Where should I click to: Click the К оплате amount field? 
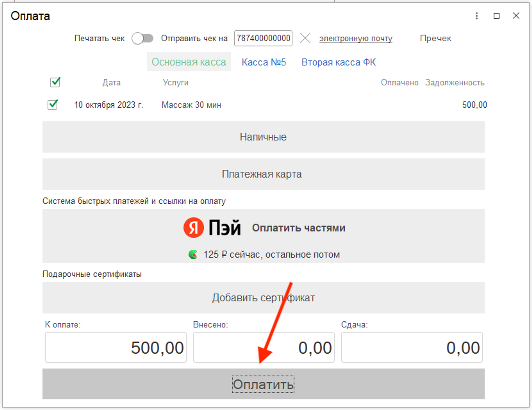pyautogui.click(x=116, y=348)
